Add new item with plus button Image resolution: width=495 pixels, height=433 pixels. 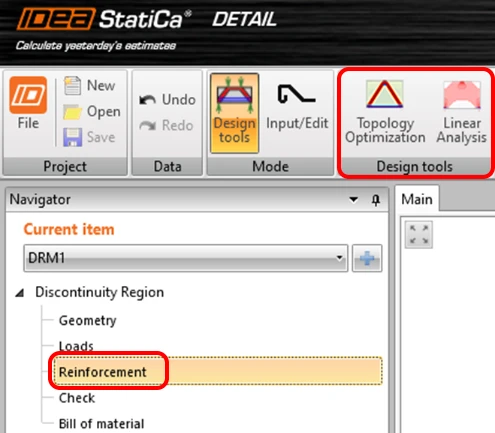pyautogui.click(x=367, y=258)
